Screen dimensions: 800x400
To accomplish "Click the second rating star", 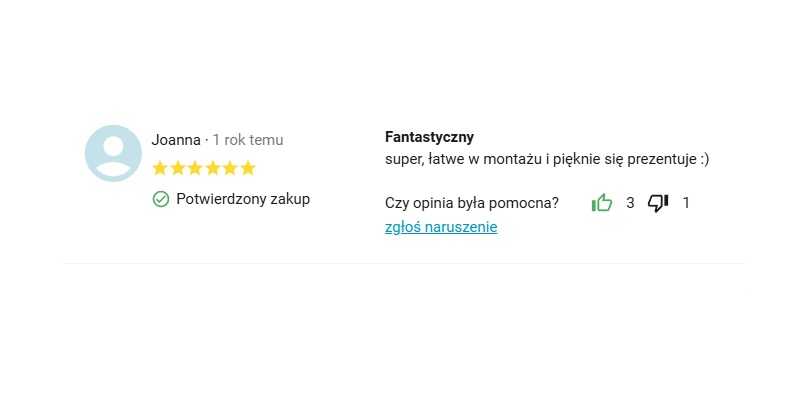I will 177,168.
